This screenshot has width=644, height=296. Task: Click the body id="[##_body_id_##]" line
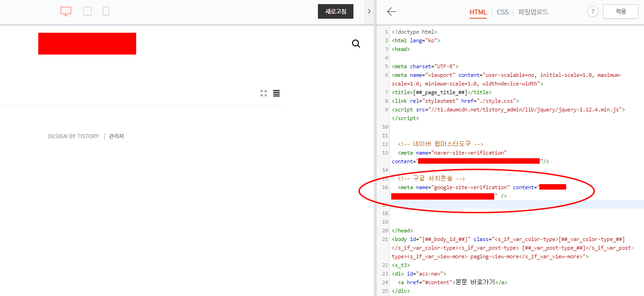(512, 248)
